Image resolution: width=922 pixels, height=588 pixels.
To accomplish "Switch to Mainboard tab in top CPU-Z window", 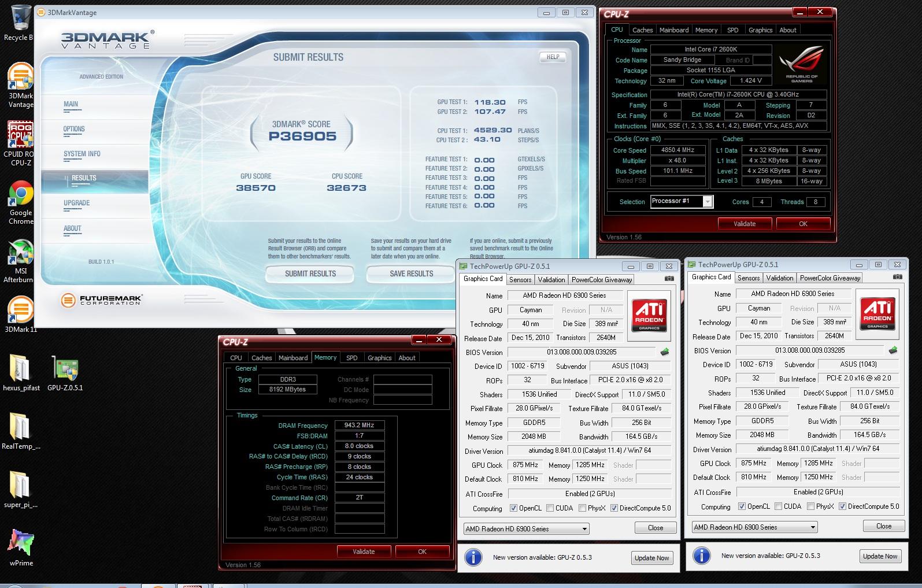I will (674, 30).
